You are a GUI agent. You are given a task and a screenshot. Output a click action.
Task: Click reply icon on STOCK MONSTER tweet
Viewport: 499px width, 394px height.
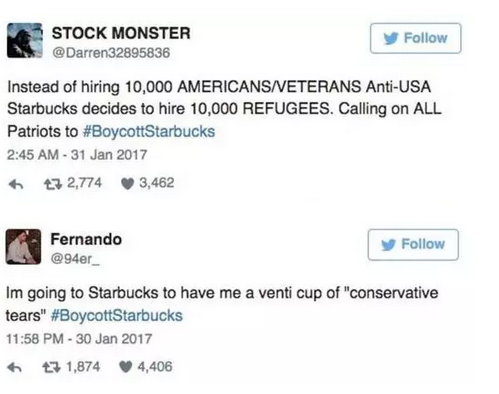coord(16,184)
